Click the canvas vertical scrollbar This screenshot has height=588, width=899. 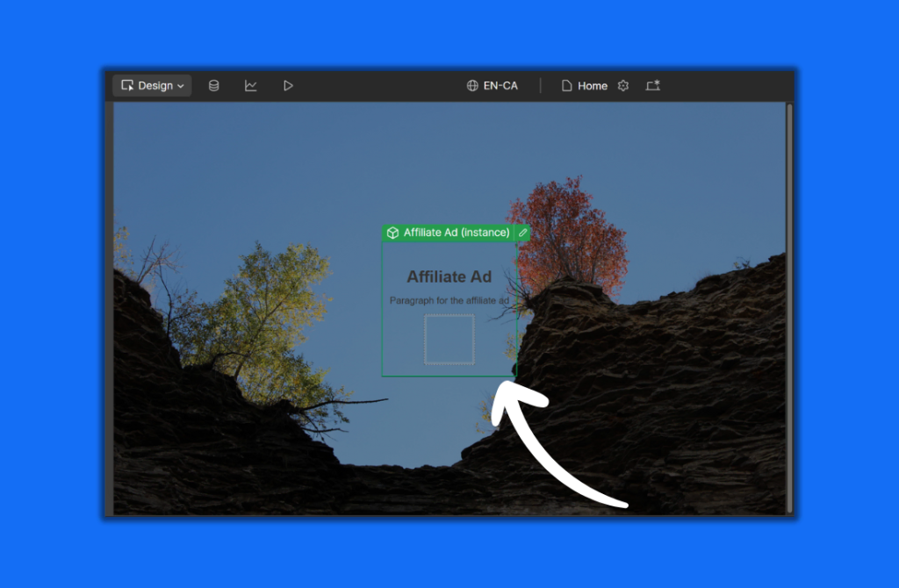pos(789,307)
